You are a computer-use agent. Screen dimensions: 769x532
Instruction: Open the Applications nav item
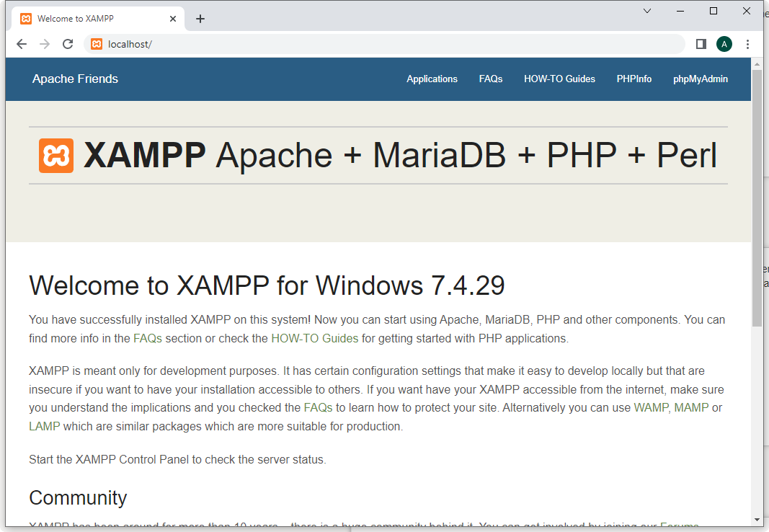[432, 79]
